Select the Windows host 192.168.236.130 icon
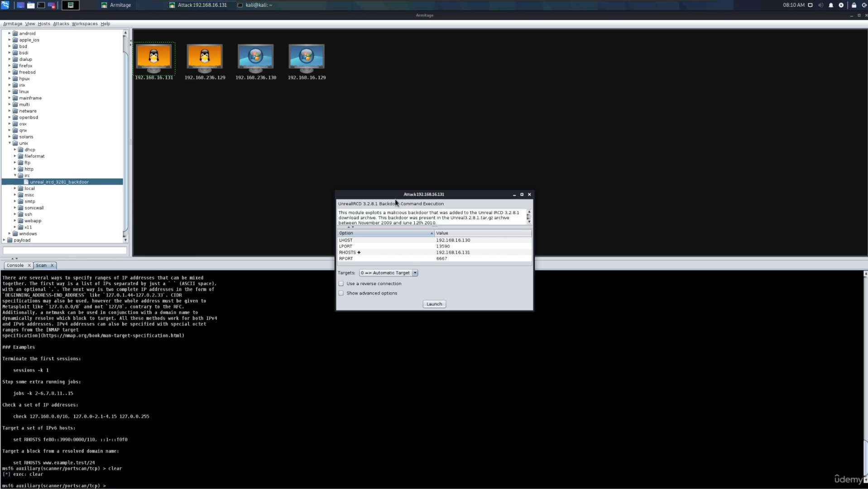 point(255,58)
